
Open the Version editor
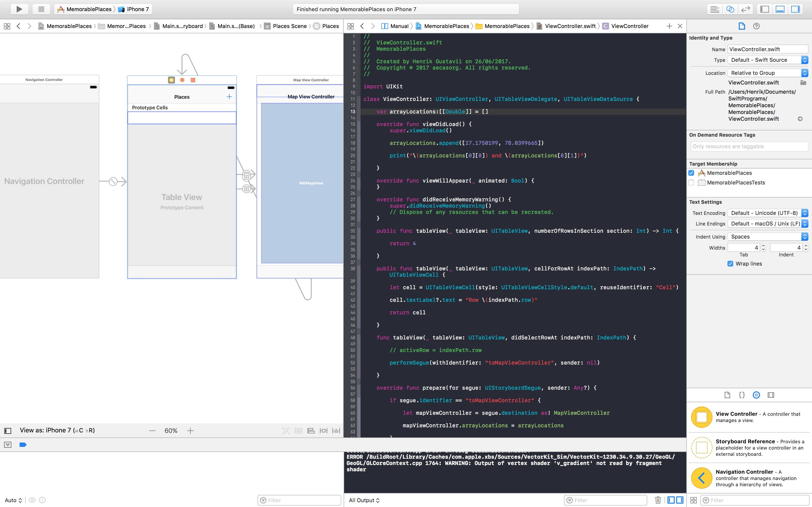click(x=745, y=9)
